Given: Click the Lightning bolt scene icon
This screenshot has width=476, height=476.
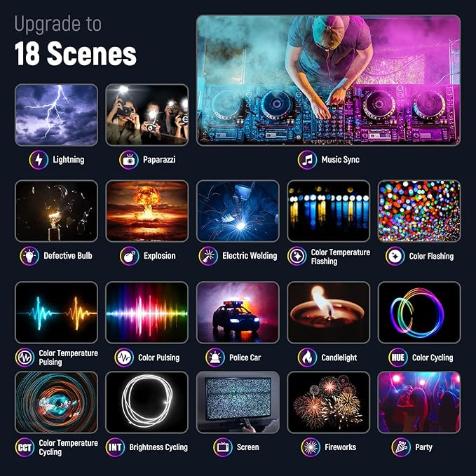Looking at the screenshot, I should [39, 160].
